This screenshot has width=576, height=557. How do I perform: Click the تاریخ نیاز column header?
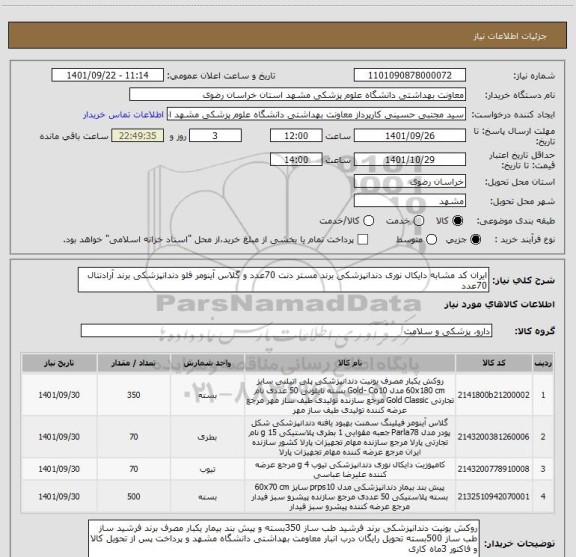pos(59,363)
